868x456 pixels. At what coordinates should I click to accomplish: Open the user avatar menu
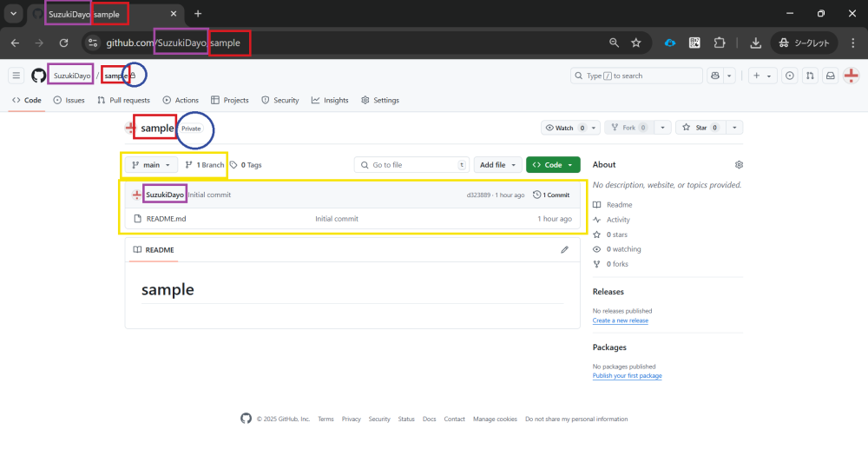click(x=851, y=76)
